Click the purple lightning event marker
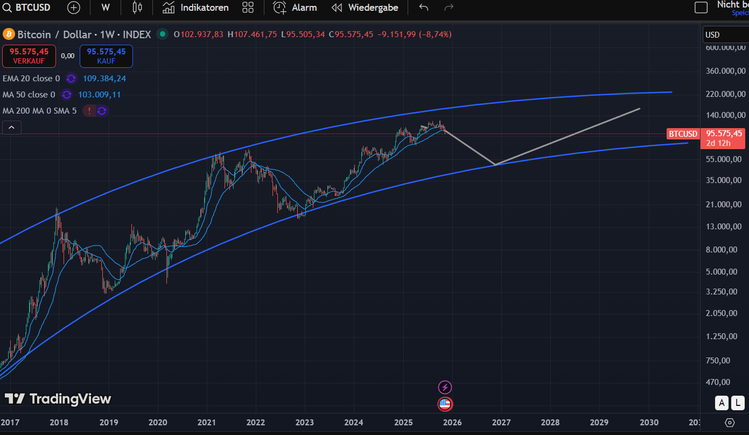 point(445,387)
